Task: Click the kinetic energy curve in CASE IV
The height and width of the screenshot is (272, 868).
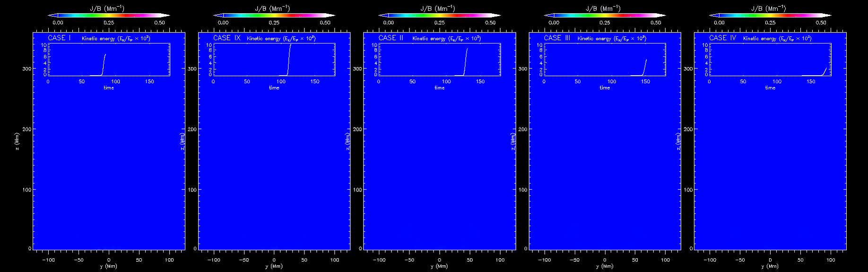Action: [825, 71]
